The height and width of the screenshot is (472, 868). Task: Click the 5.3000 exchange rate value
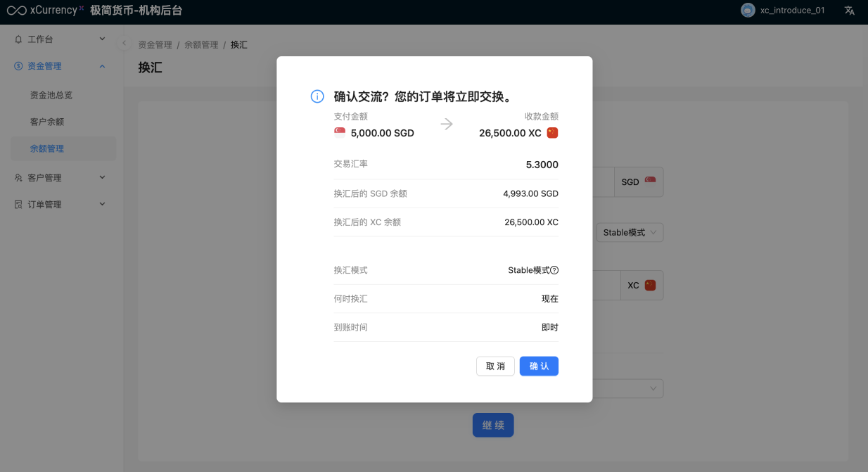pyautogui.click(x=542, y=165)
